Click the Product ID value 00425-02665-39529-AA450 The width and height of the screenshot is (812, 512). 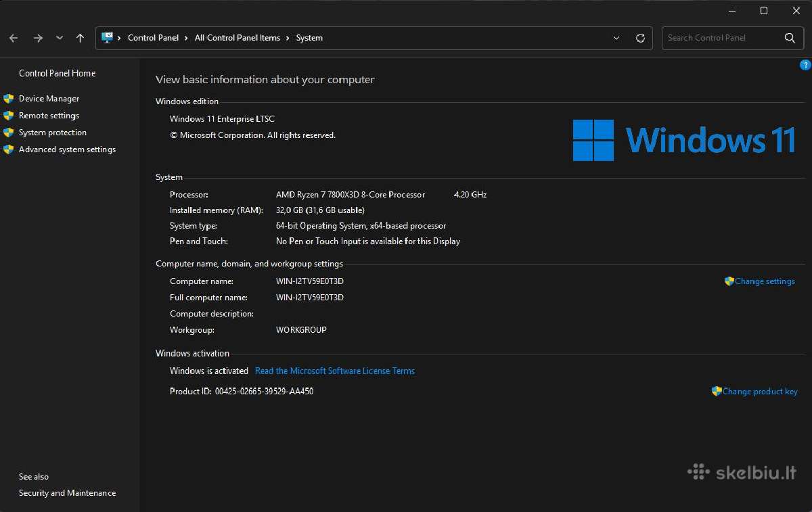click(264, 391)
